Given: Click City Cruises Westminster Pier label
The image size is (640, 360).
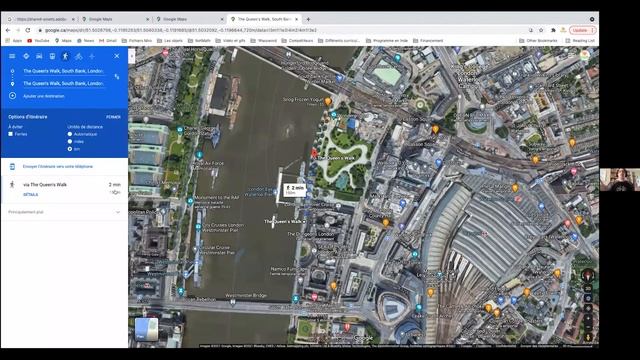Looking at the screenshot, I should coord(223,227).
